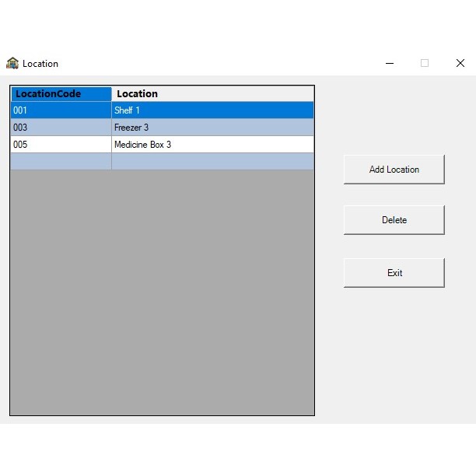Select the cell with code 005
The height and width of the screenshot is (476, 476).
pos(61,145)
